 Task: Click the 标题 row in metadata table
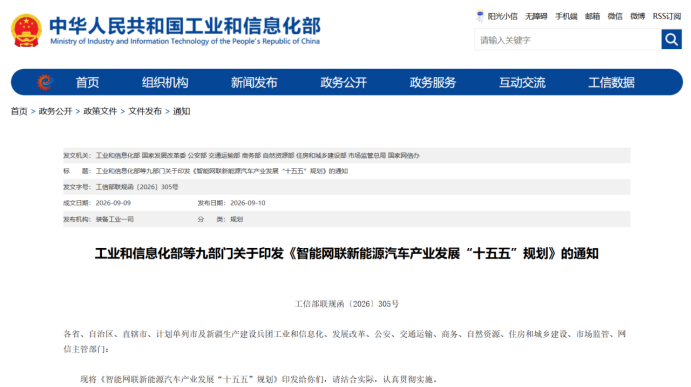[346, 171]
